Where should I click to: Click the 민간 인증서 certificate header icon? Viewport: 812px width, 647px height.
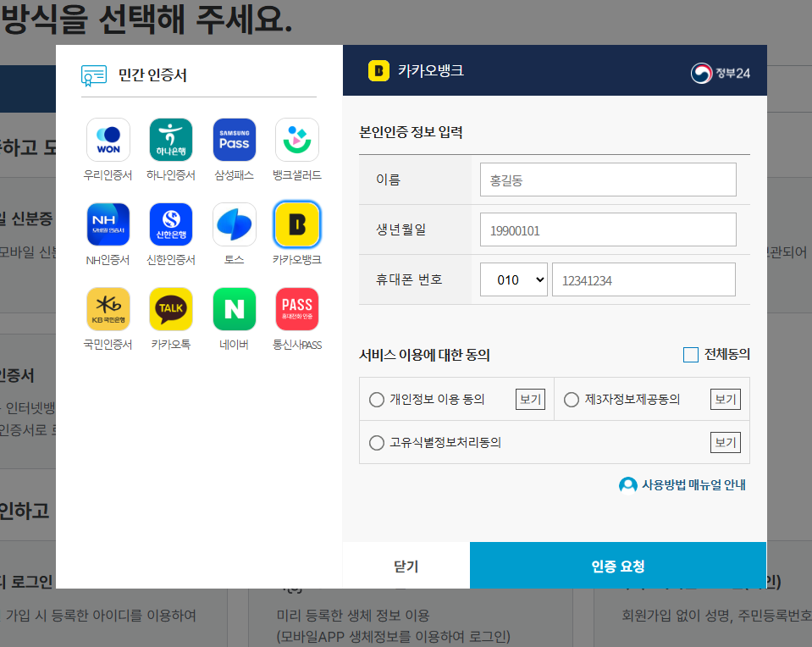pos(94,75)
